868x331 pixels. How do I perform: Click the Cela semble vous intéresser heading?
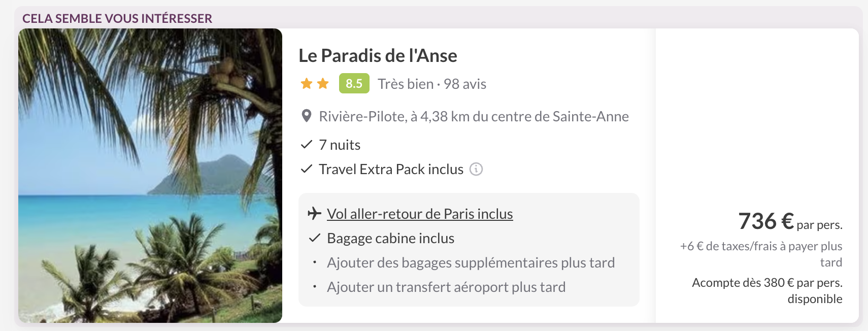[x=117, y=18]
